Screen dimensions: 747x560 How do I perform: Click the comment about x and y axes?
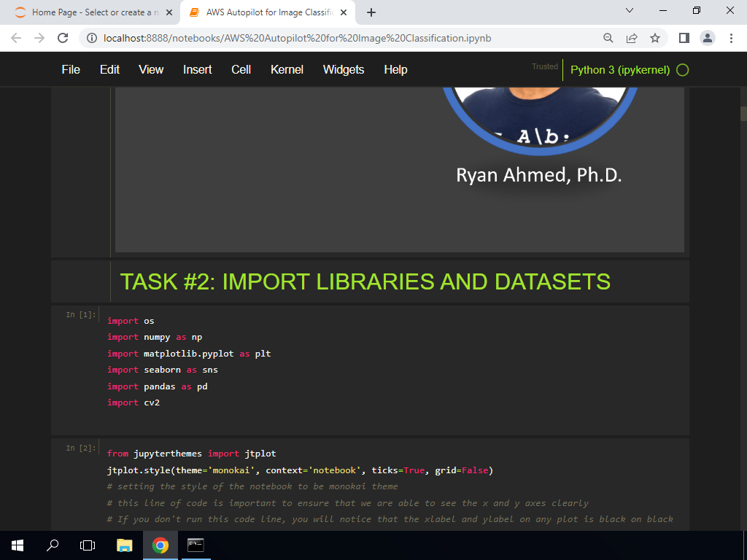point(347,503)
